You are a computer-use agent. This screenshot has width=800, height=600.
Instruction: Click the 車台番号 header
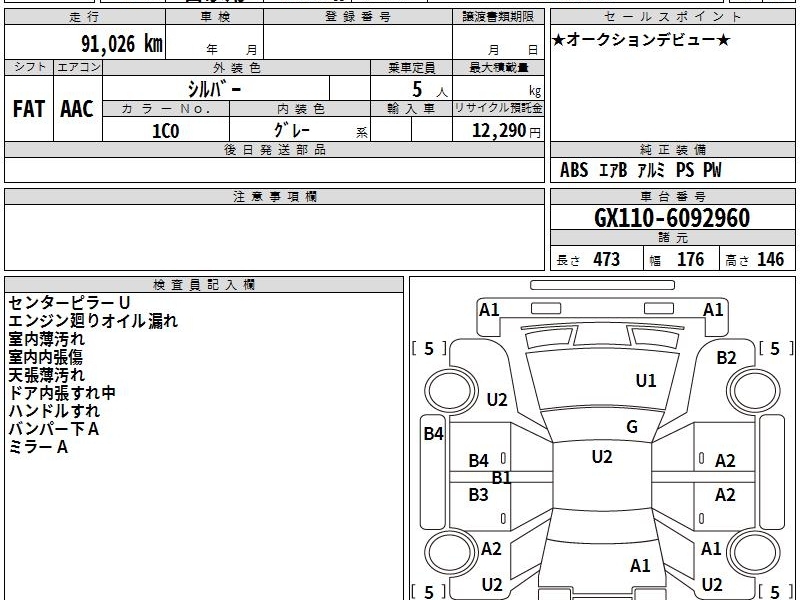[x=672, y=196]
